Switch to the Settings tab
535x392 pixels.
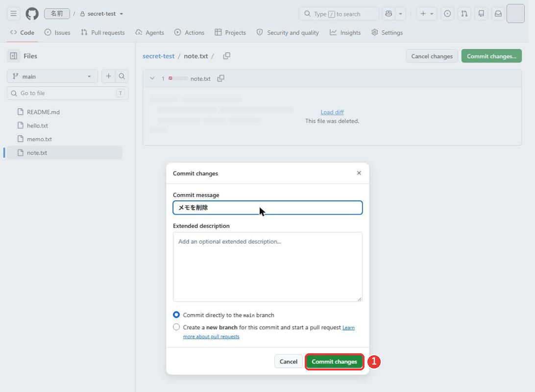(x=387, y=32)
